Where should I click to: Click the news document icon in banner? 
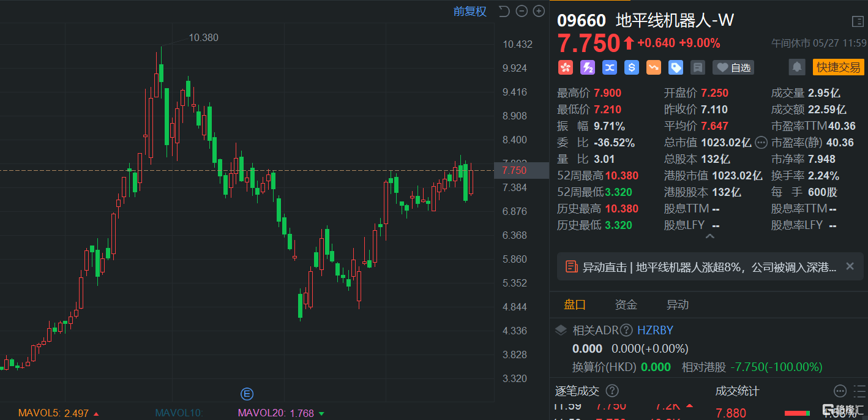coord(572,267)
